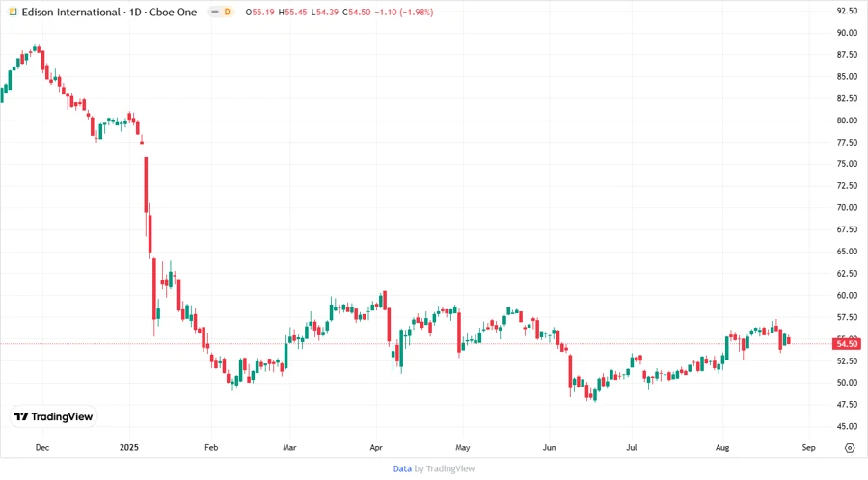Viewport: 868px width, 480px height.
Task: Click the Data link in footer
Action: pyautogui.click(x=402, y=468)
